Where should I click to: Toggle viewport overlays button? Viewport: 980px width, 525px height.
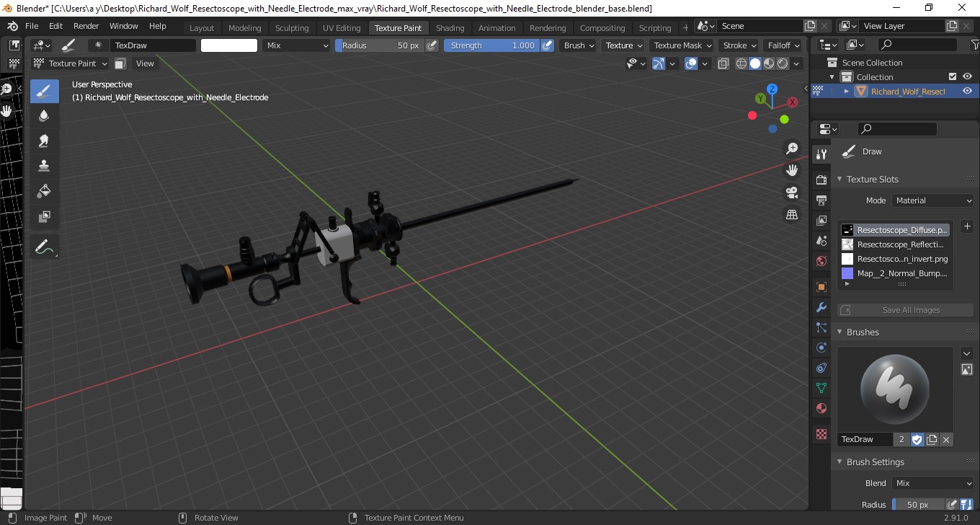click(x=691, y=63)
